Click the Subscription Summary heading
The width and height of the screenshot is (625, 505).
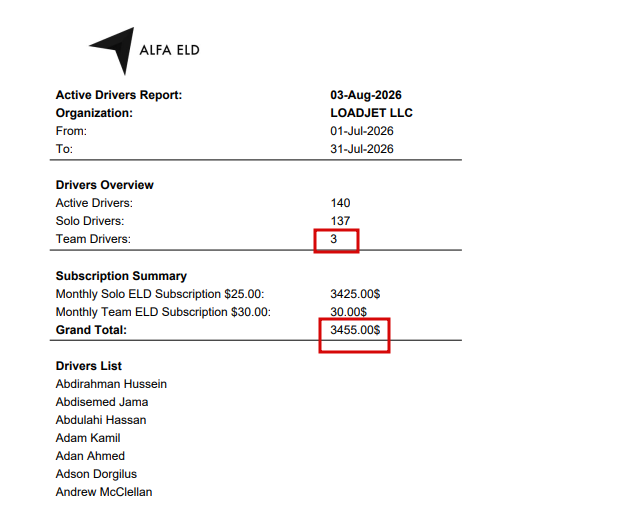[x=121, y=276]
